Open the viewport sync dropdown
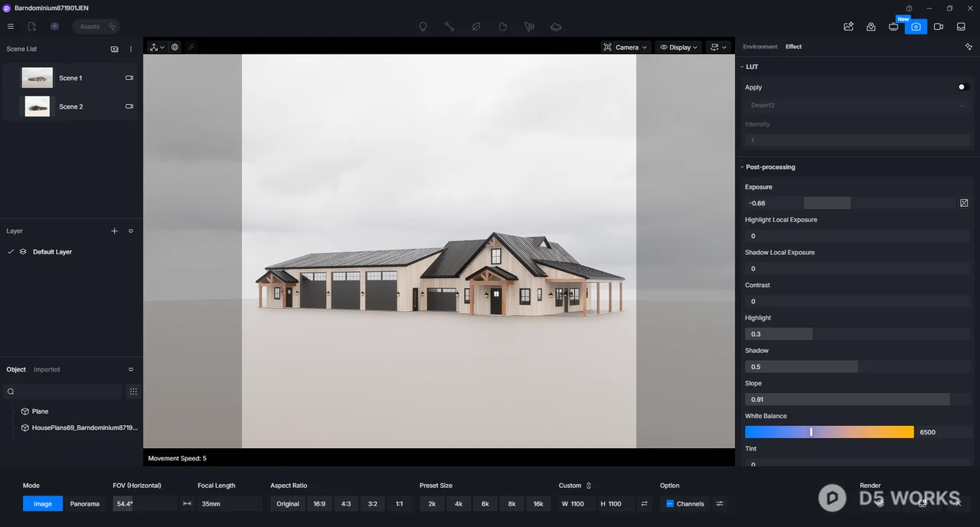Viewport: 980px width, 527px height. 718,47
